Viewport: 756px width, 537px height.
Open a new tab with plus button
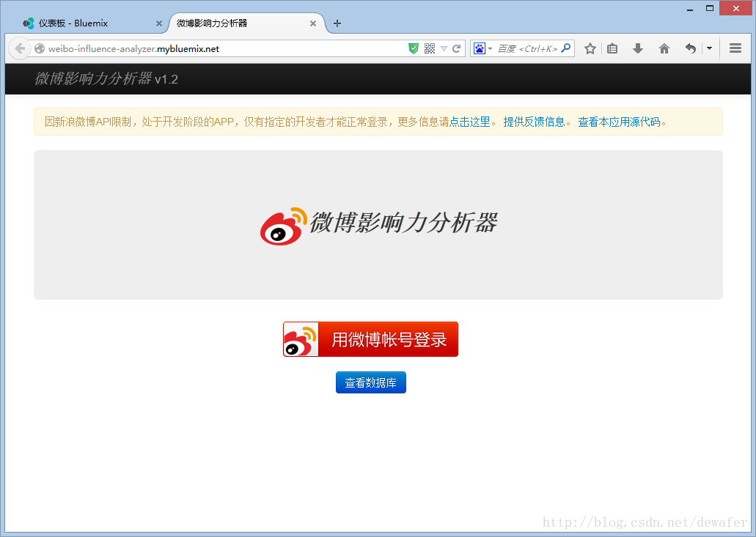coord(337,23)
